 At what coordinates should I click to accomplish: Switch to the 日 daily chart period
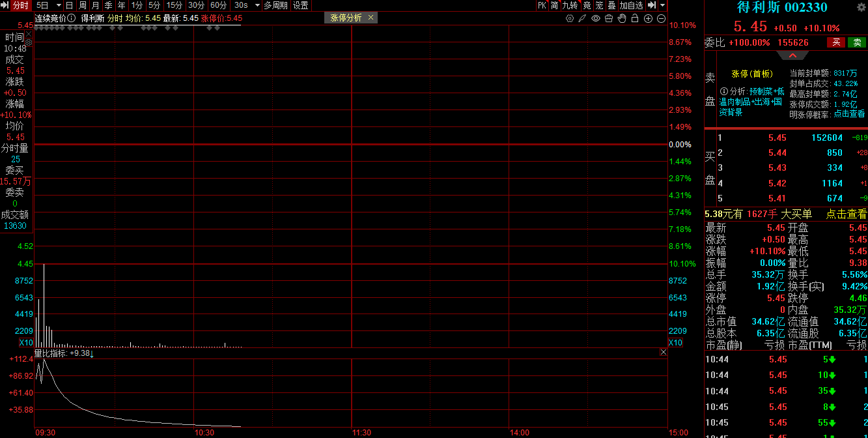click(69, 5)
